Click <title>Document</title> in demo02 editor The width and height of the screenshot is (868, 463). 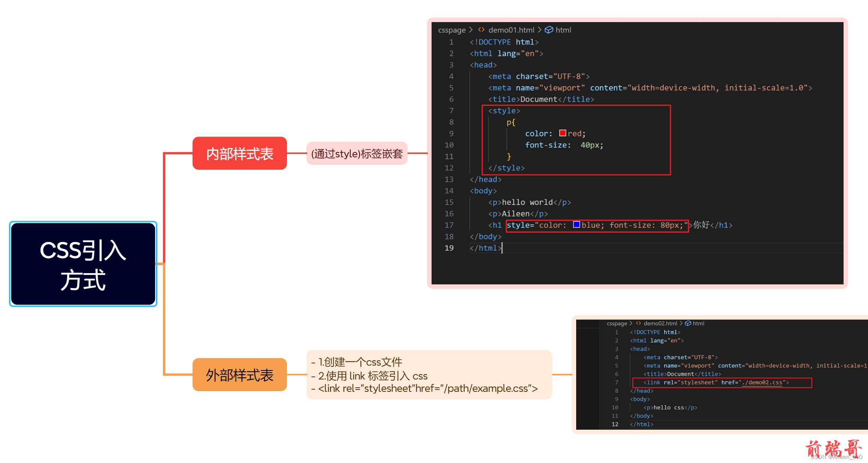(x=682, y=374)
